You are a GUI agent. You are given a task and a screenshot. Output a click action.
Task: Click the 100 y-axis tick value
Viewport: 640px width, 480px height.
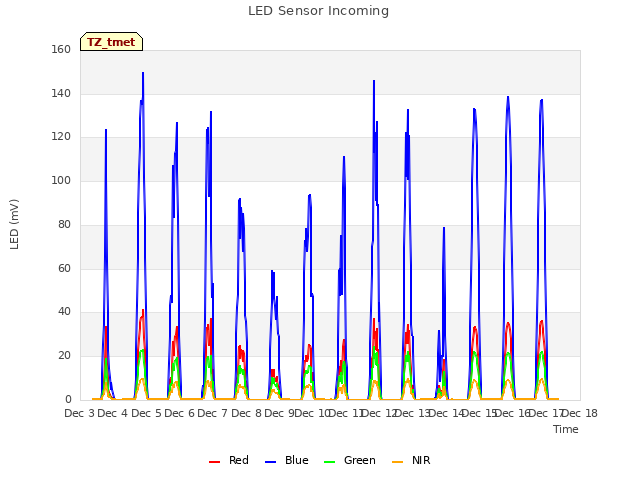pyautogui.click(x=61, y=180)
